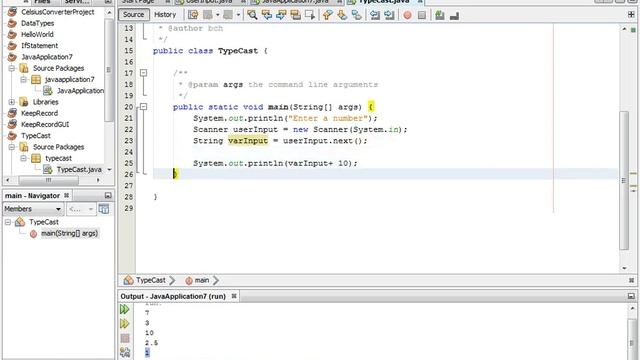Collapse javaapplication7 package node
The image size is (640, 360).
point(24,79)
